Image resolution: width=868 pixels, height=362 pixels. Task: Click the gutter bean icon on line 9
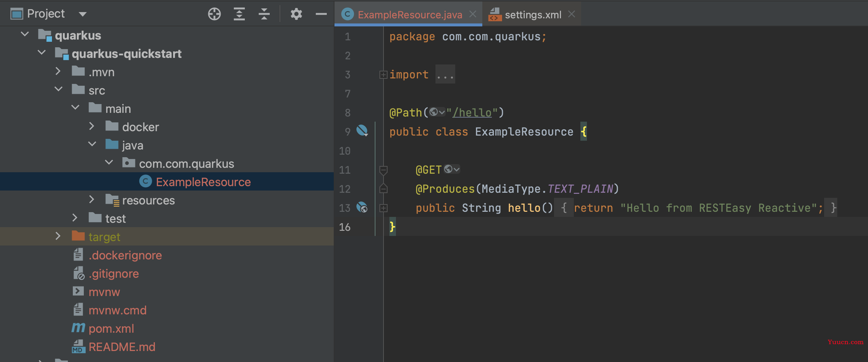pos(362,130)
